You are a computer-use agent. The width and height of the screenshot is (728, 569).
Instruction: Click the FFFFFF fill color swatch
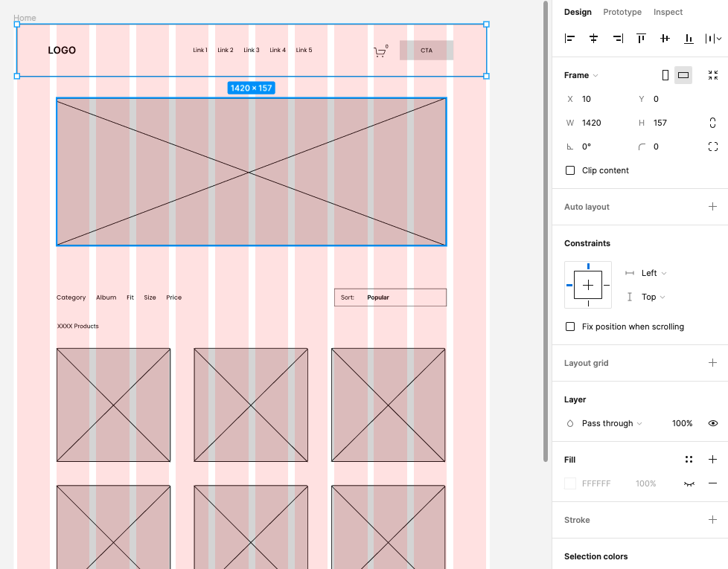coord(570,483)
